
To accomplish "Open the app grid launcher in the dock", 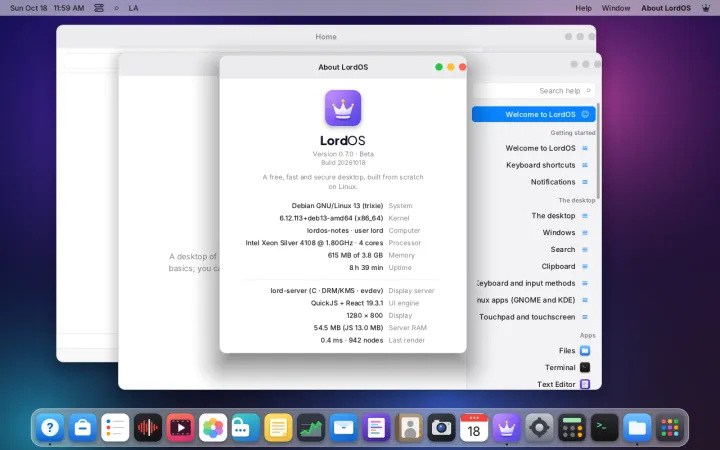I will click(x=669, y=428).
